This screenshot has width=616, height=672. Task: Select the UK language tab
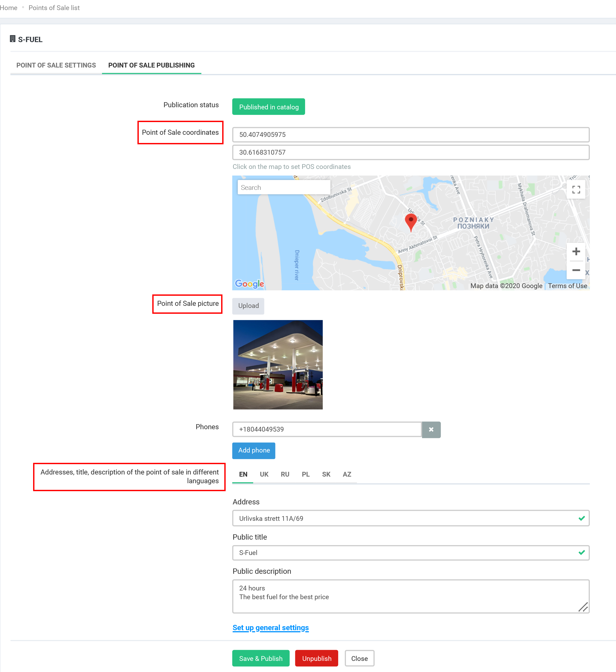coord(264,474)
